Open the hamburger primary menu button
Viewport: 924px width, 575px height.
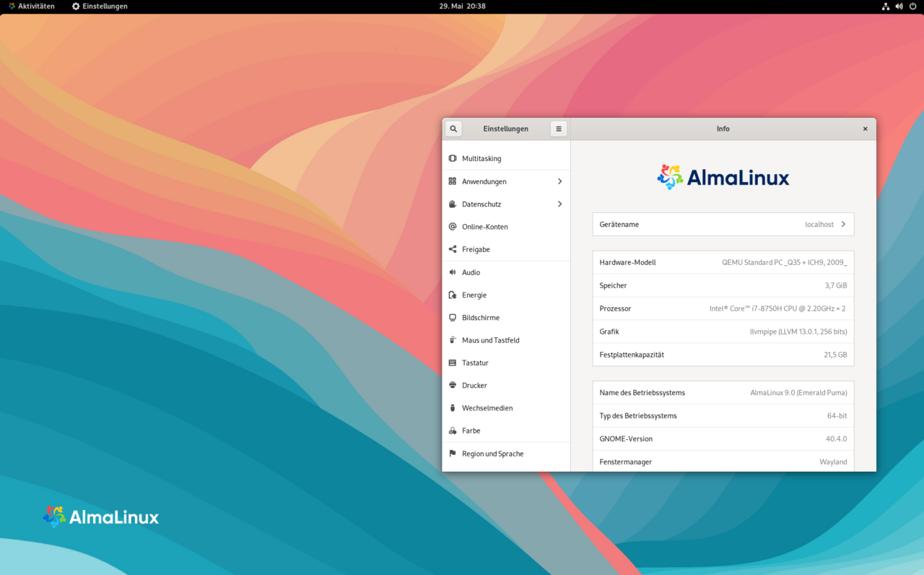coord(558,128)
